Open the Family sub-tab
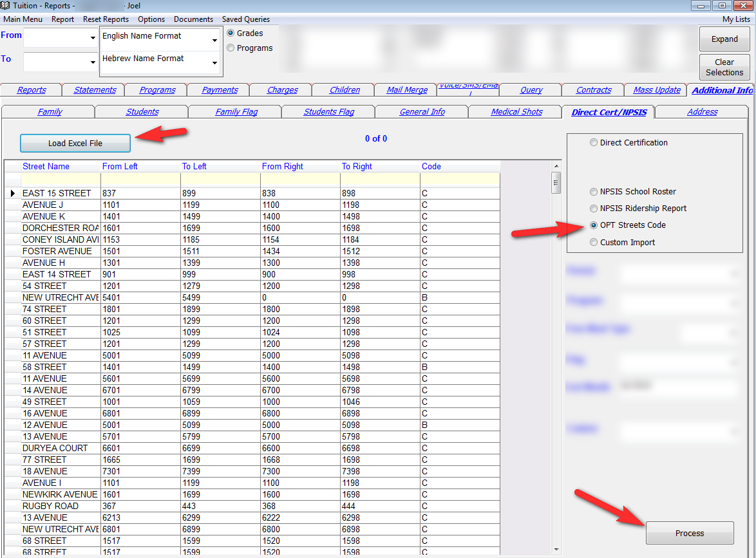This screenshot has height=558, width=756. (x=50, y=112)
